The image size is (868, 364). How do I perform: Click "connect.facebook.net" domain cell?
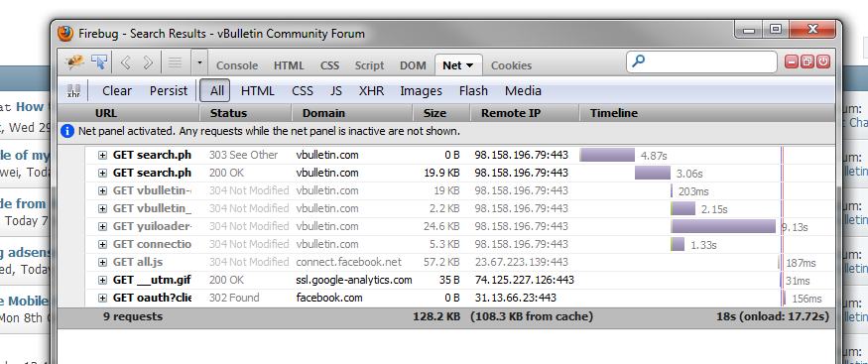(x=349, y=262)
